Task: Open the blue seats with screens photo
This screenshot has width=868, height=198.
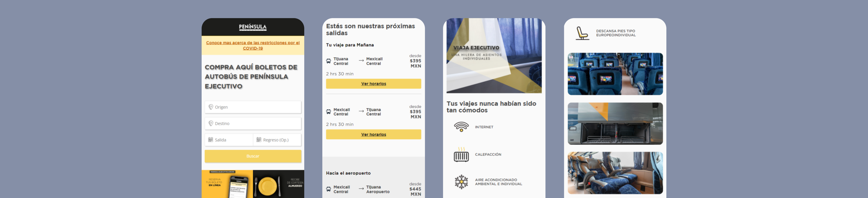Action: click(615, 74)
